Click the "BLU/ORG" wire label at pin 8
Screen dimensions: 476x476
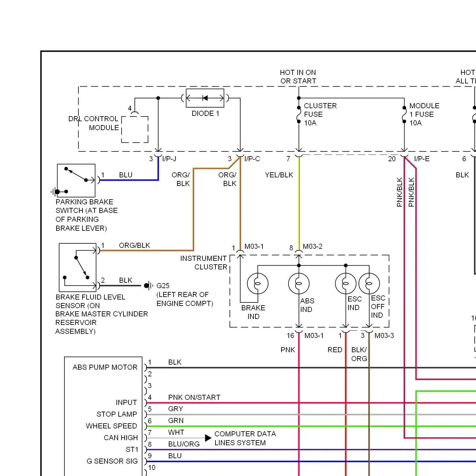pyautogui.click(x=184, y=444)
